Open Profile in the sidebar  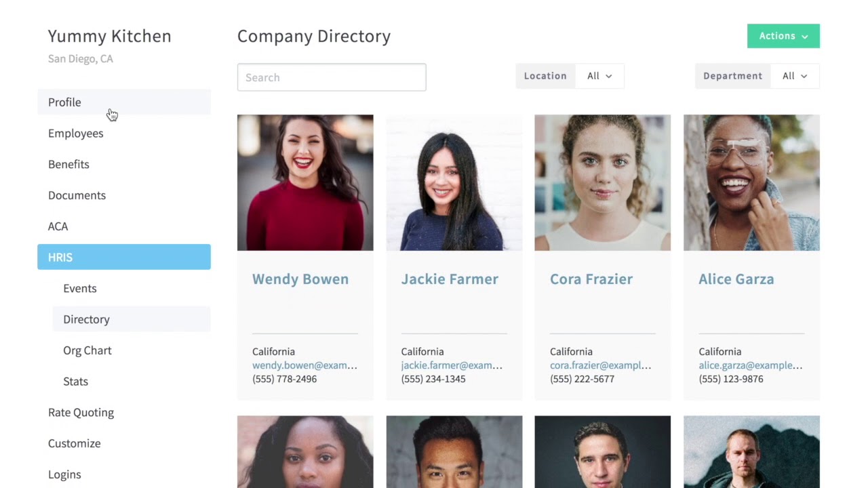64,102
